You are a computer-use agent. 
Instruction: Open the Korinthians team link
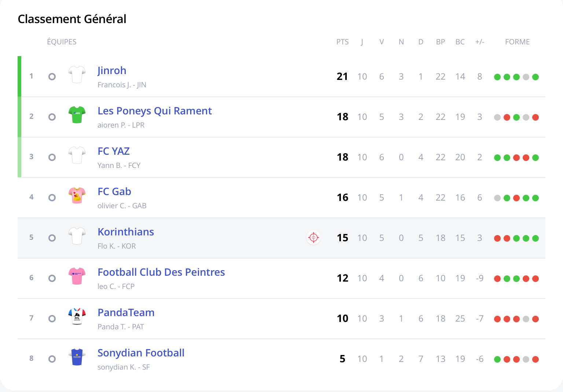126,232
